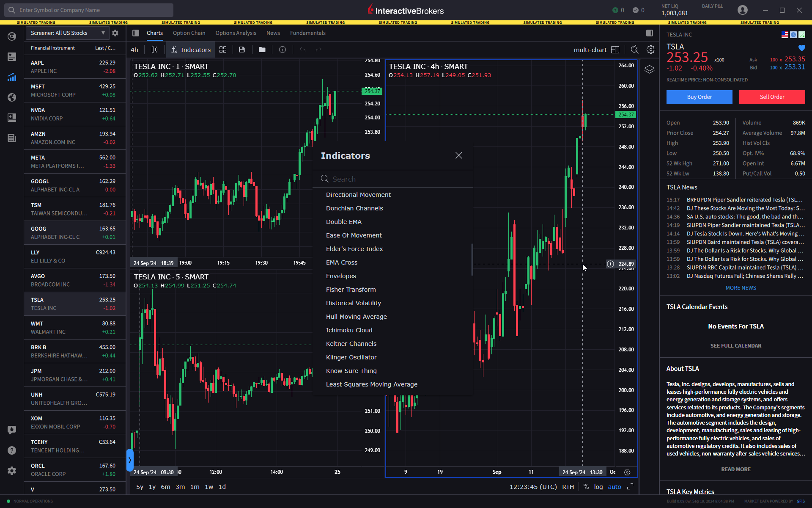
Task: Toggle logarithmic scale with the log button
Action: coord(598,487)
